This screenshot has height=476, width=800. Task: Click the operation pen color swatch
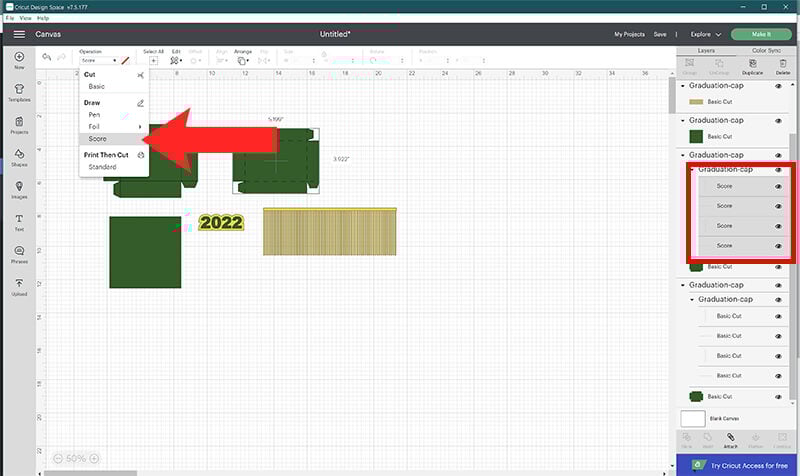126,61
